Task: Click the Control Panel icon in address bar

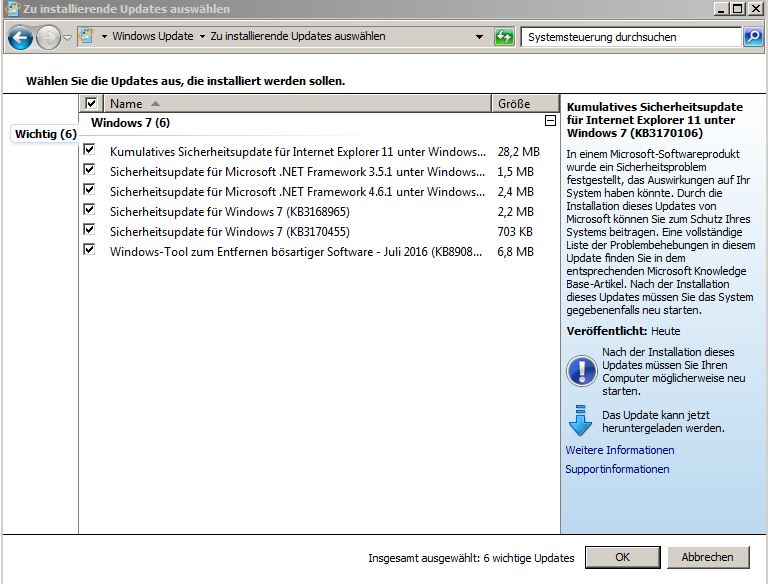Action: [x=87, y=36]
